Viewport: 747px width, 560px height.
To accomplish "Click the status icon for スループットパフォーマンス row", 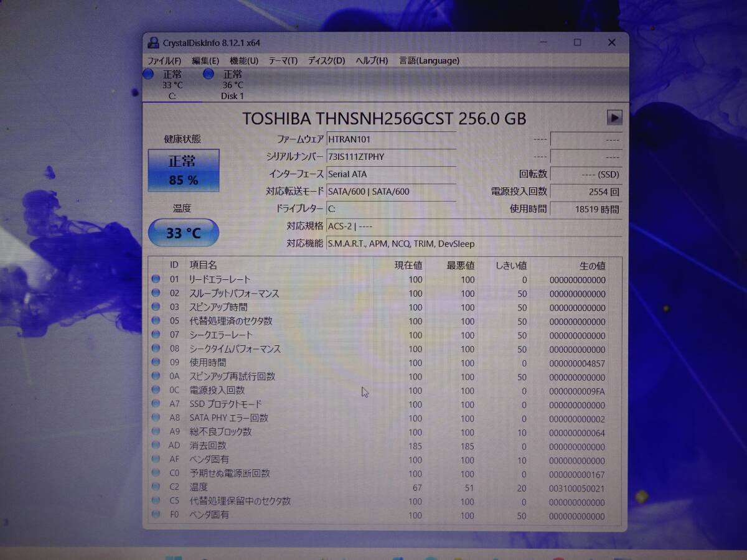I will 156,293.
